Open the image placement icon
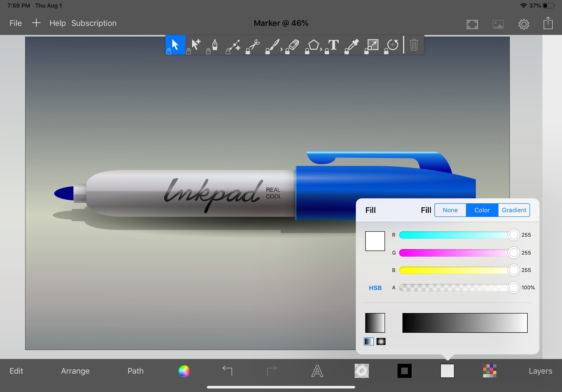Image resolution: width=562 pixels, height=392 pixels. 498,24
